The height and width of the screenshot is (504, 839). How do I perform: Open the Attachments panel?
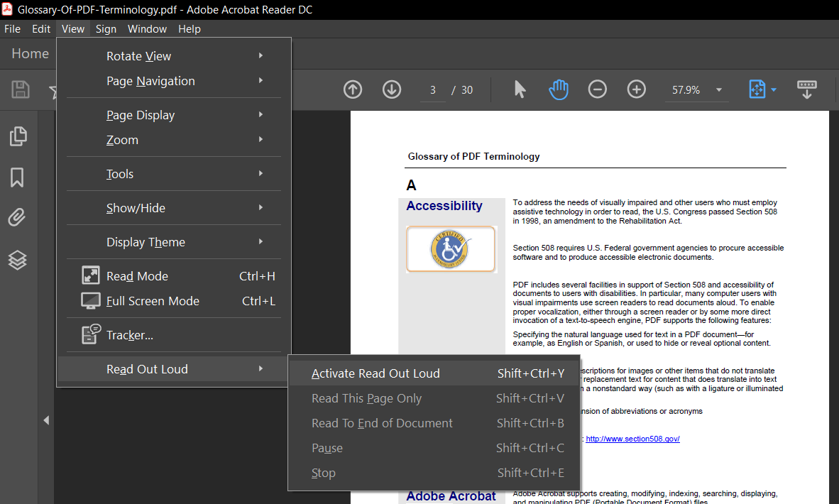(x=18, y=217)
